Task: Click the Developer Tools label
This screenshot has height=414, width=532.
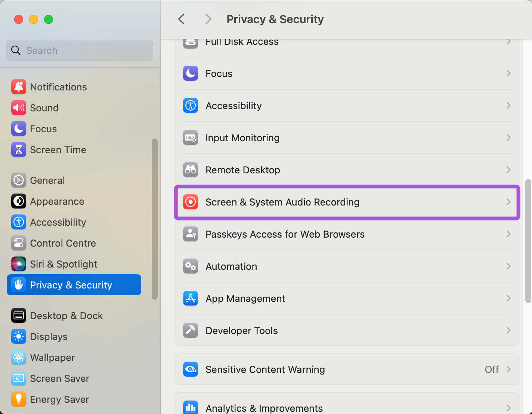Action: tap(242, 331)
